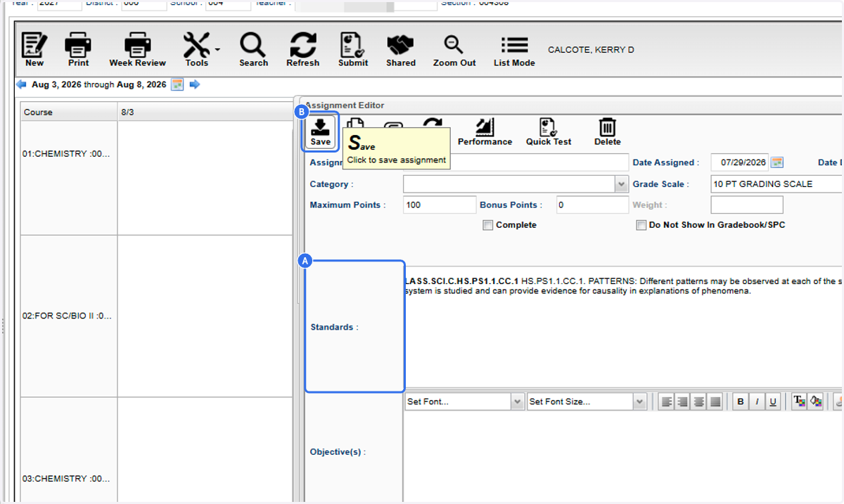Click the Course column header

(x=68, y=112)
